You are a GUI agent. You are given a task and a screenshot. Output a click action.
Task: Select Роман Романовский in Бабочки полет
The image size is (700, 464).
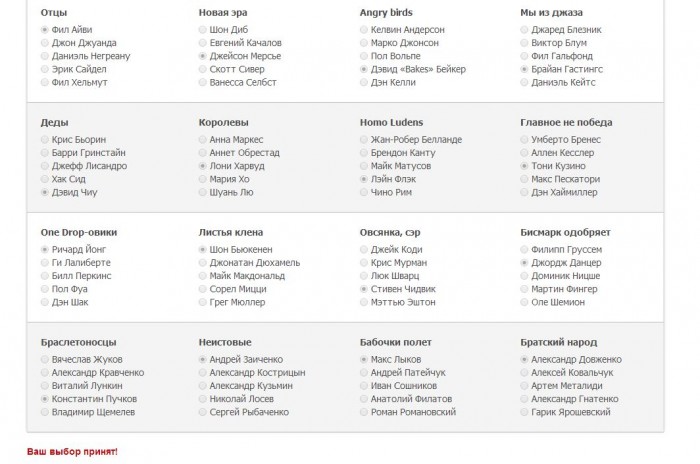pos(364,411)
